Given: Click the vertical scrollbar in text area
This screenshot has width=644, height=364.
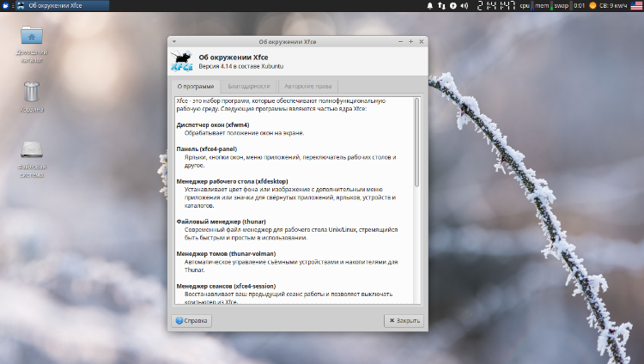Looking at the screenshot, I should tap(417, 142).
